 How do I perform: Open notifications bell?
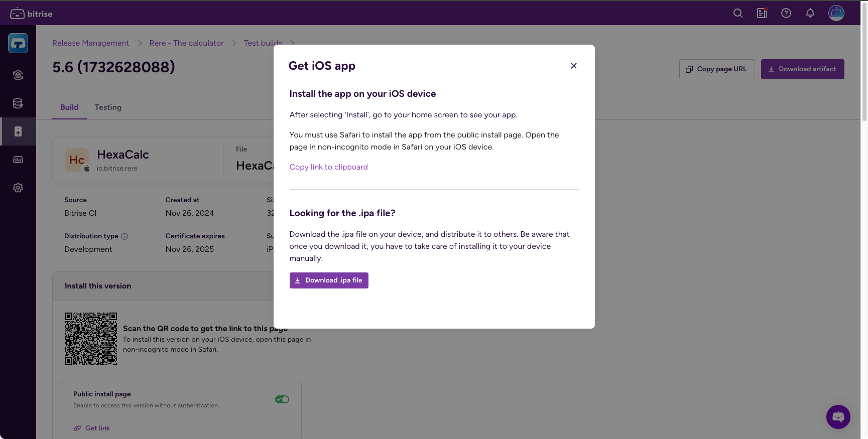810,14
